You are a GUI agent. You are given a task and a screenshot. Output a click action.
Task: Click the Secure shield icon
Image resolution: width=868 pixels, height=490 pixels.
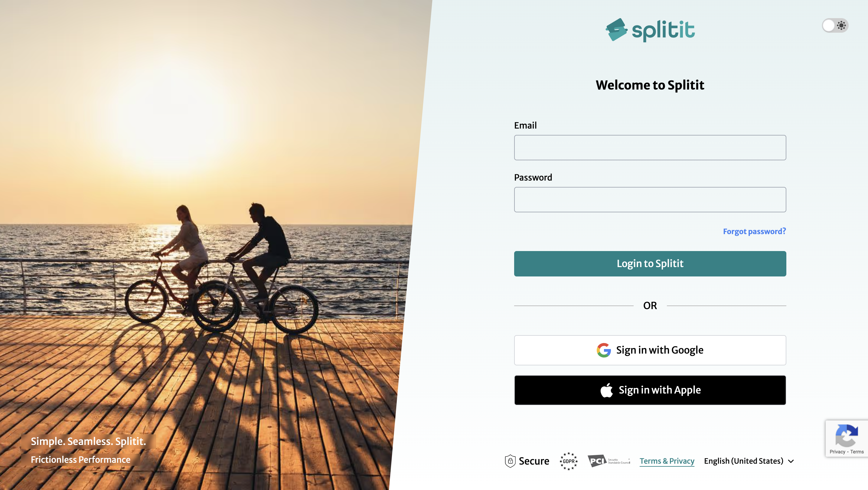(x=510, y=460)
